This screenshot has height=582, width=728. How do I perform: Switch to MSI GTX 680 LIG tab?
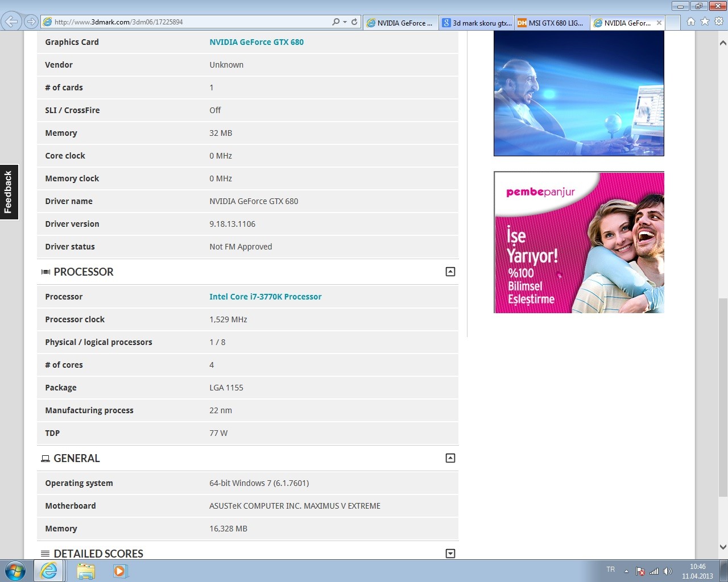(x=552, y=23)
